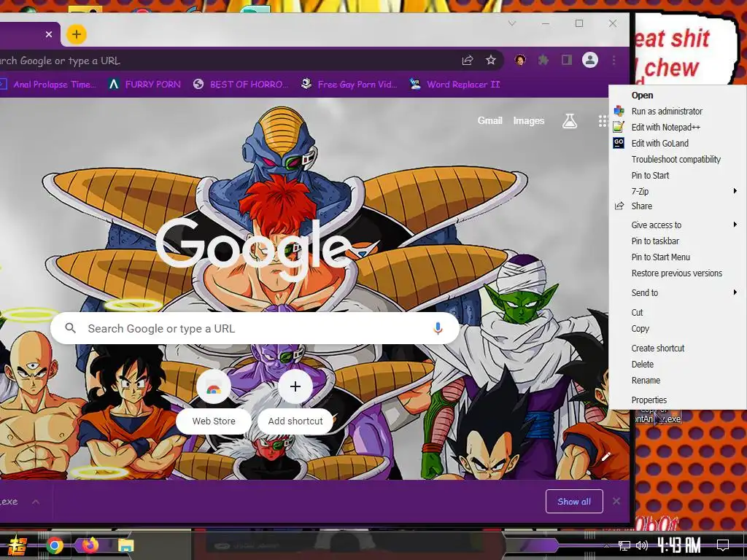Choose Create shortcut

(x=678, y=348)
